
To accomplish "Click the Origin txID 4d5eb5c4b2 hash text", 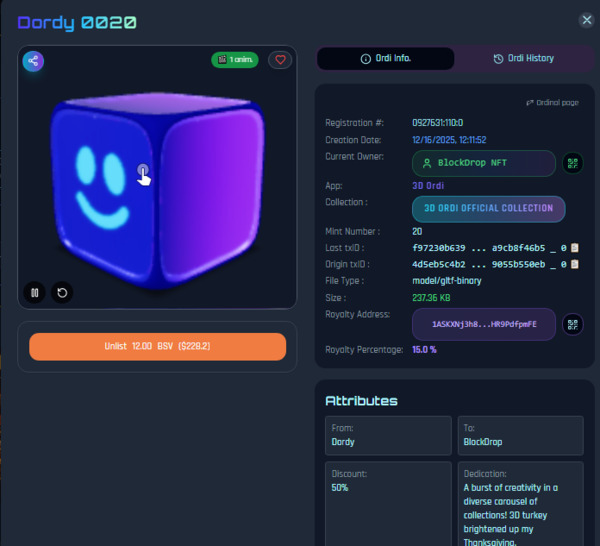I will pyautogui.click(x=479, y=264).
